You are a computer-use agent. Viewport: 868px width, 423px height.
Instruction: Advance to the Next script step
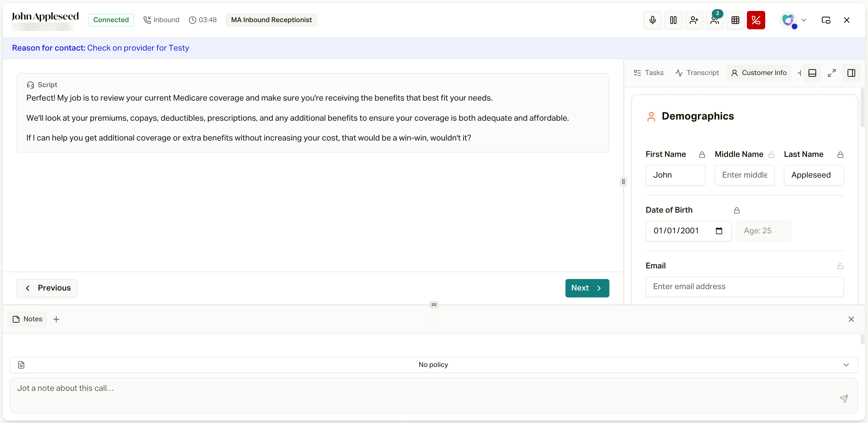tap(587, 288)
